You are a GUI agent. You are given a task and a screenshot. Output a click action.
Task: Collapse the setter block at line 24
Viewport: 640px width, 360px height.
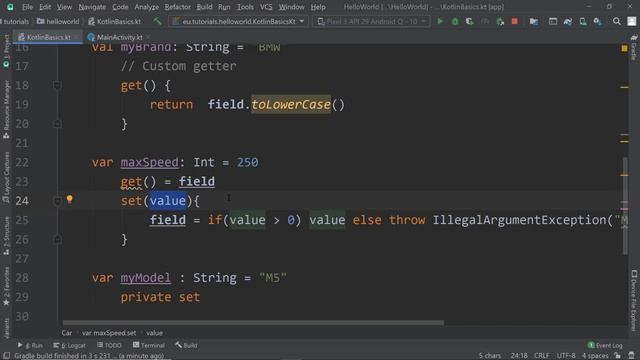point(57,201)
